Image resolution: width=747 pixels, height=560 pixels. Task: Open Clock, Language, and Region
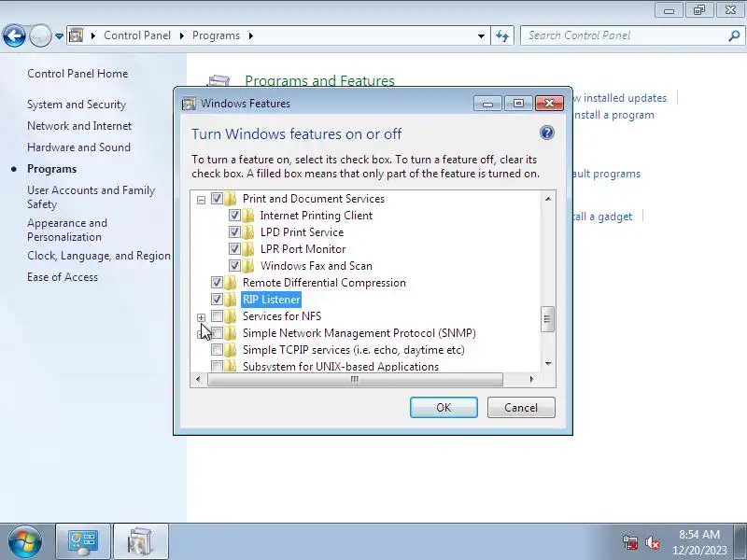[x=99, y=256]
